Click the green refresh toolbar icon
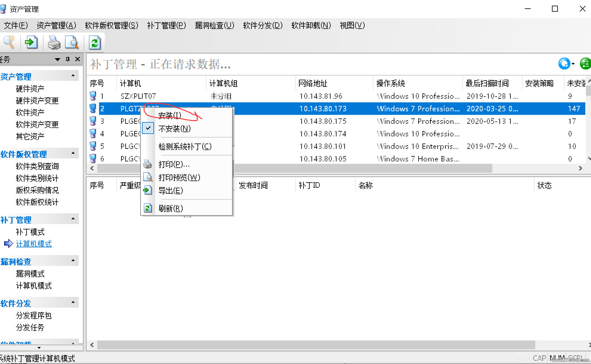Screen dimensions: 591x364 pos(95,43)
